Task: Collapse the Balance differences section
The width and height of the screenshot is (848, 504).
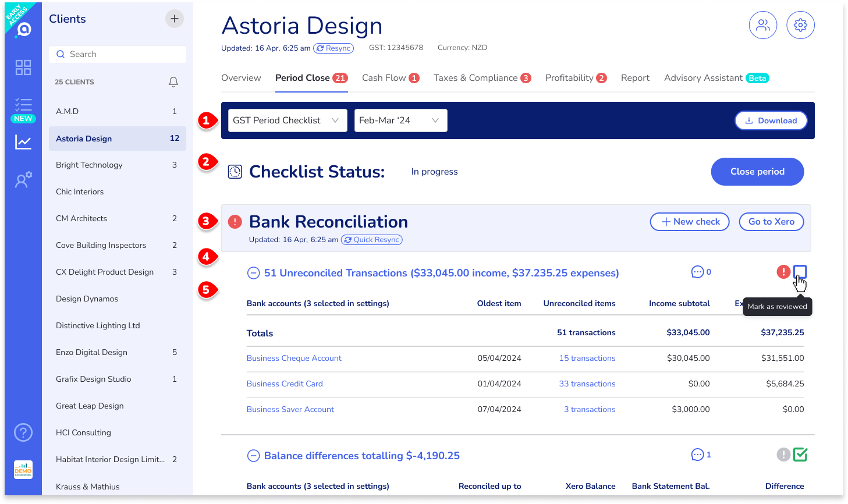Action: tap(253, 456)
